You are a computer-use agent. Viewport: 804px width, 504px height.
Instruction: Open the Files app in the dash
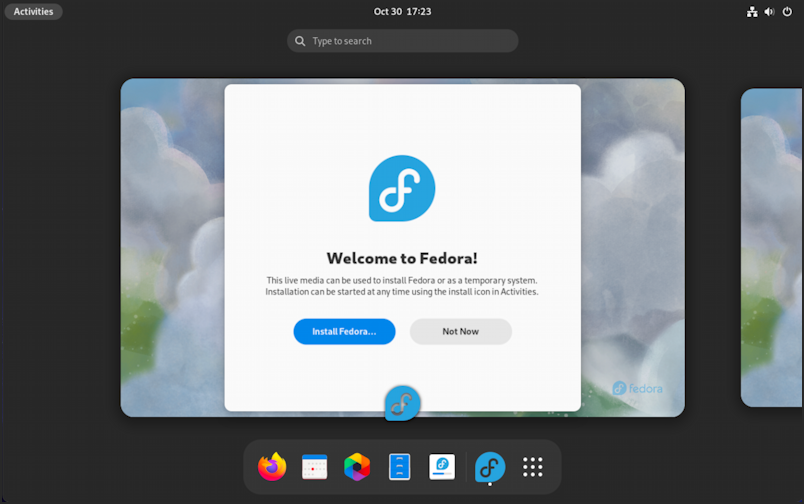pos(399,467)
